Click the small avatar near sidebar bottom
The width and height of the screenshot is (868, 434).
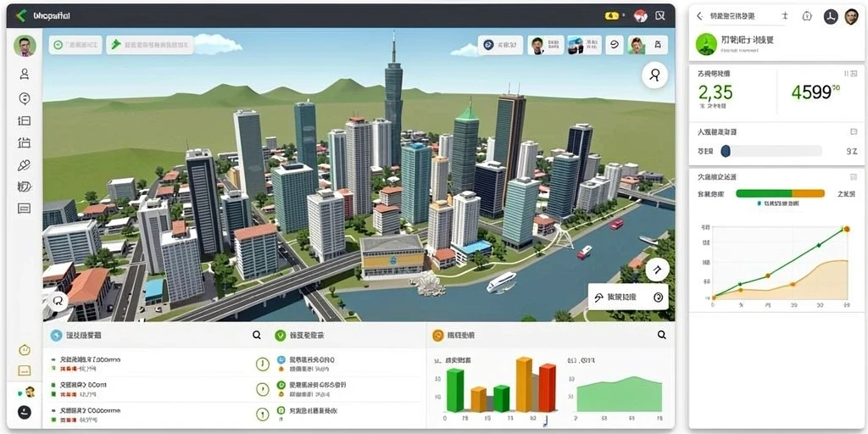click(x=29, y=392)
